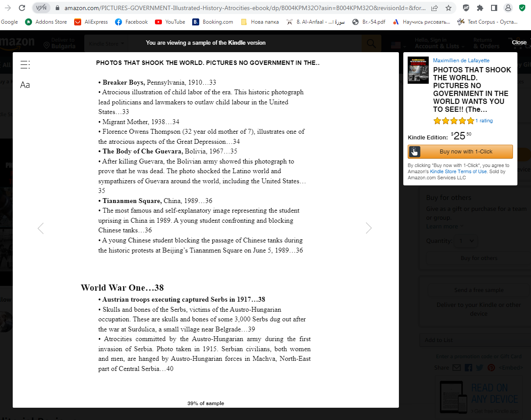Open author Maximillien de Lafayette link
This screenshot has height=420, width=531.
pos(461,61)
